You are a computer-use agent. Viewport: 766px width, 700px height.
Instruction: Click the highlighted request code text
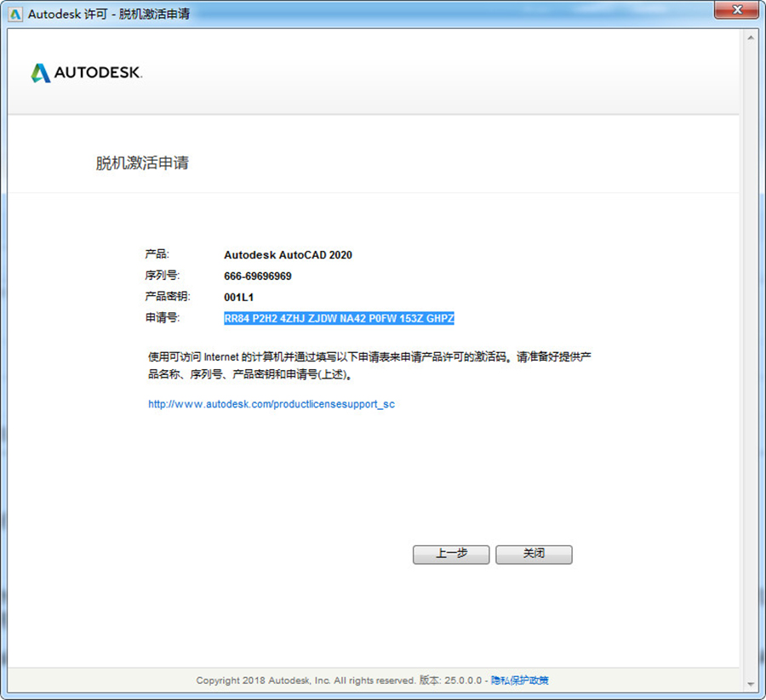pyautogui.click(x=339, y=319)
